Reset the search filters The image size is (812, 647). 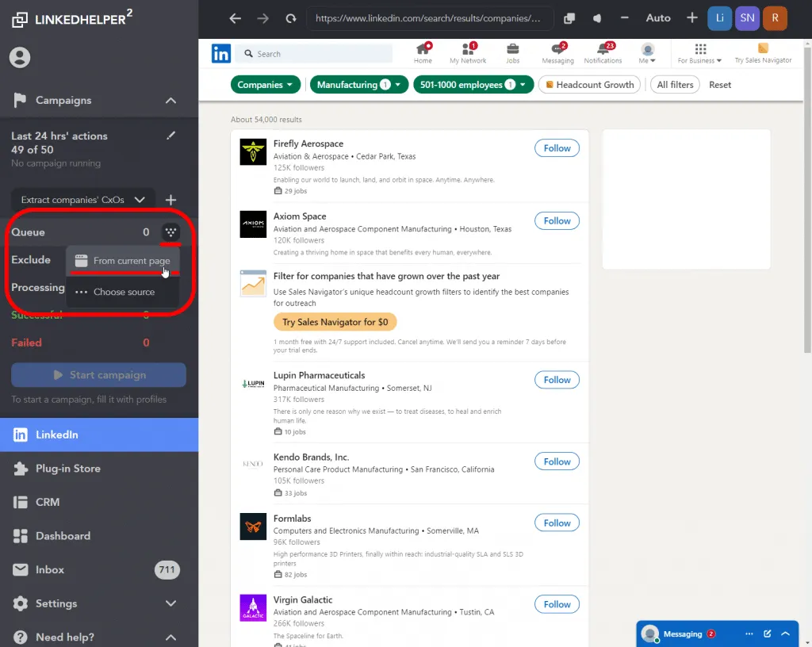click(720, 85)
